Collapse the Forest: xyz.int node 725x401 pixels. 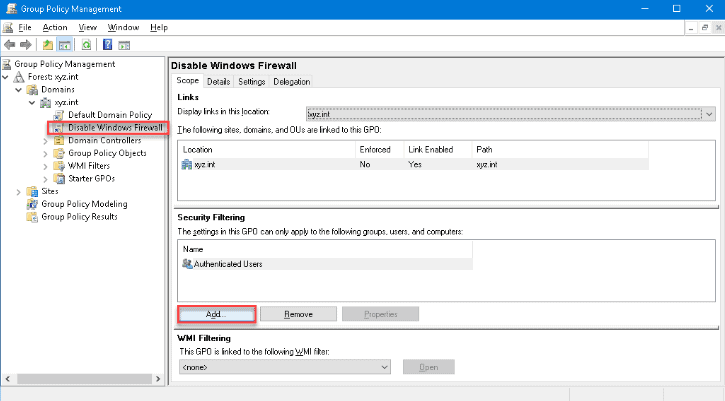pyautogui.click(x=6, y=77)
